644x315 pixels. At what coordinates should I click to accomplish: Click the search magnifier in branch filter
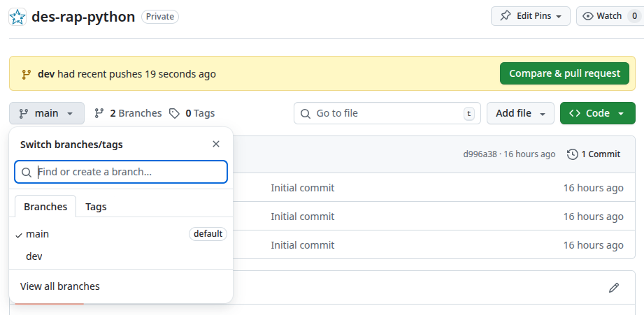[x=27, y=172]
